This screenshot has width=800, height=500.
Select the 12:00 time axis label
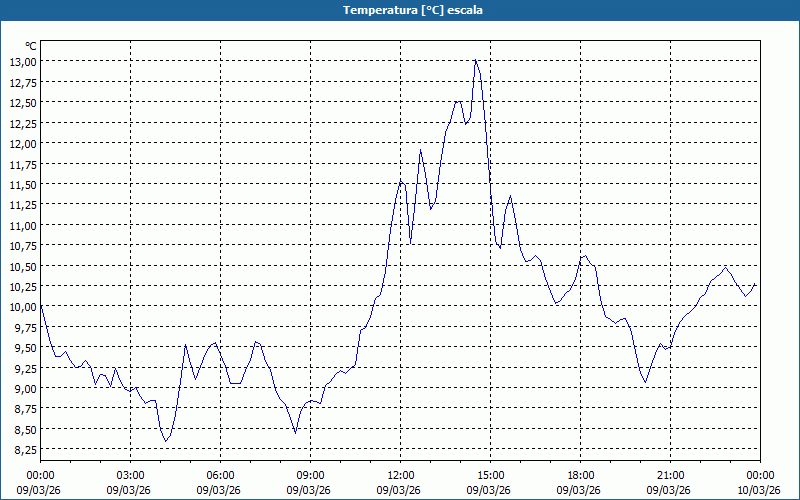point(400,475)
